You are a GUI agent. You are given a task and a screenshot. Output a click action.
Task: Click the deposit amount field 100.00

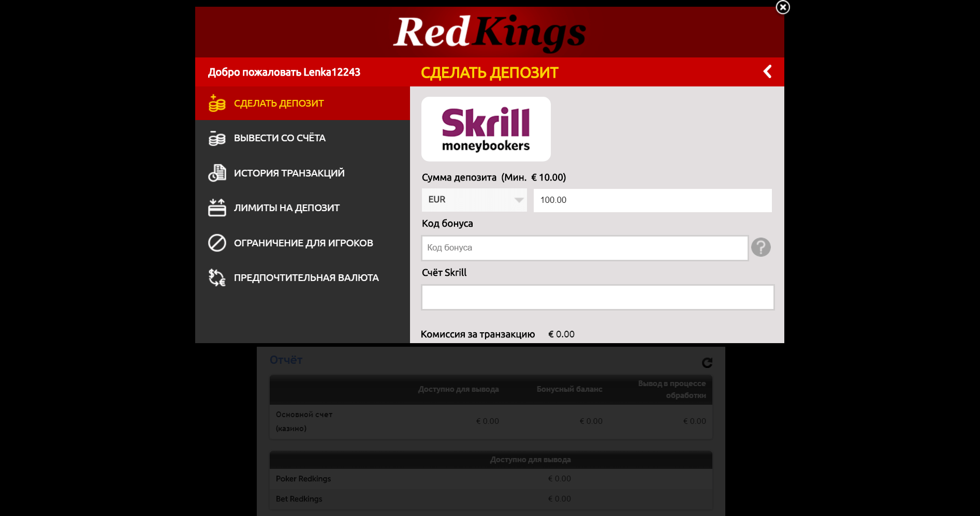652,200
